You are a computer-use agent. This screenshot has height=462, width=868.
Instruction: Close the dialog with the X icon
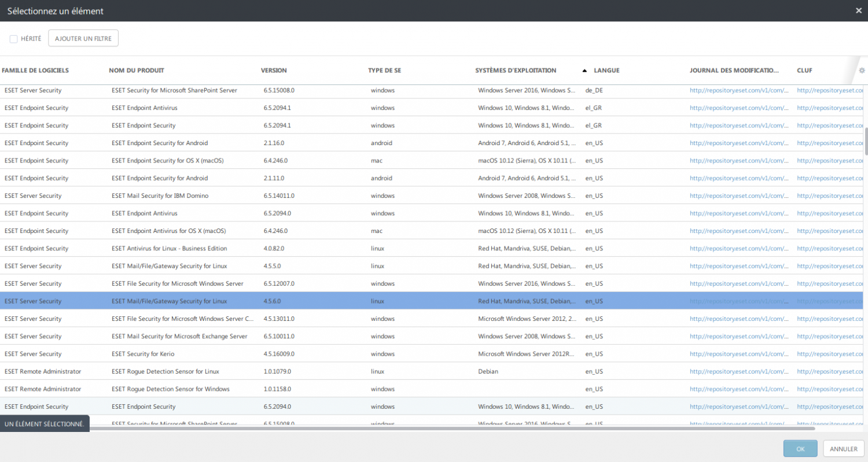pyautogui.click(x=858, y=10)
